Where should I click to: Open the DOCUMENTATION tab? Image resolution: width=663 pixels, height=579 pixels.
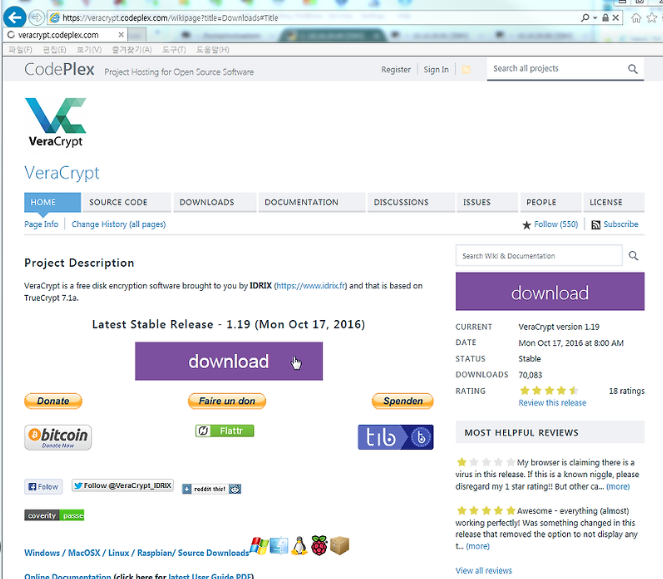click(312, 202)
